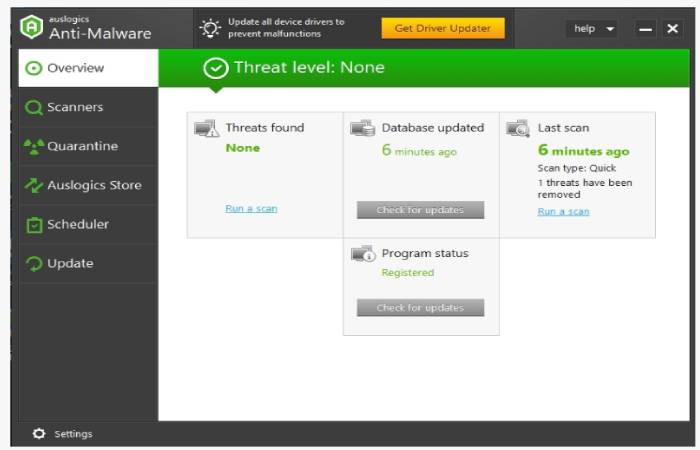Click 'Update all device drivers' promo text
This screenshot has height=450, width=700.
(286, 28)
